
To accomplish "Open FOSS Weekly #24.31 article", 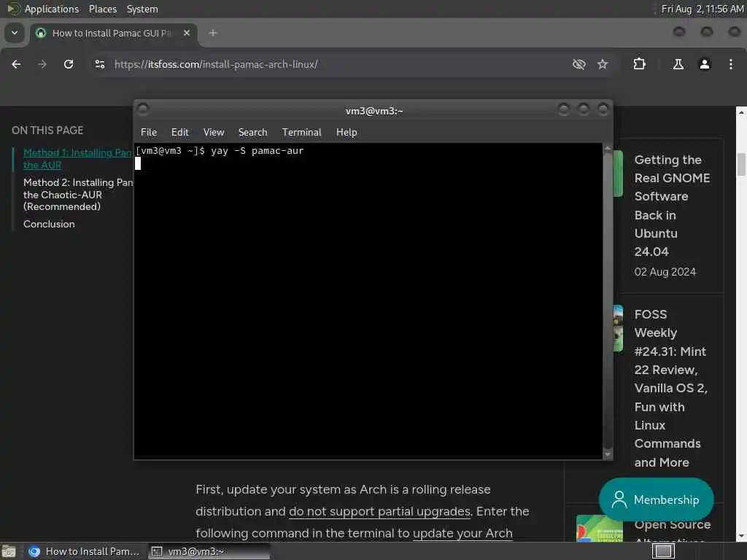I will 670,388.
